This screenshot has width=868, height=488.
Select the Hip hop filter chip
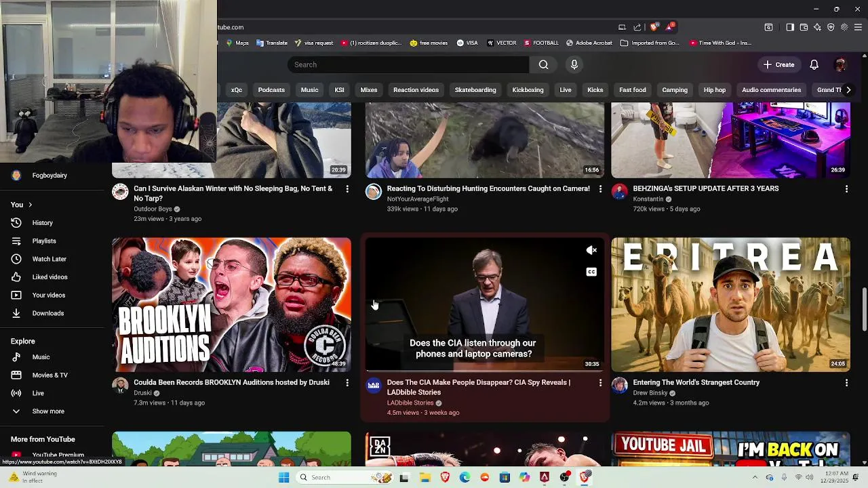pos(715,90)
